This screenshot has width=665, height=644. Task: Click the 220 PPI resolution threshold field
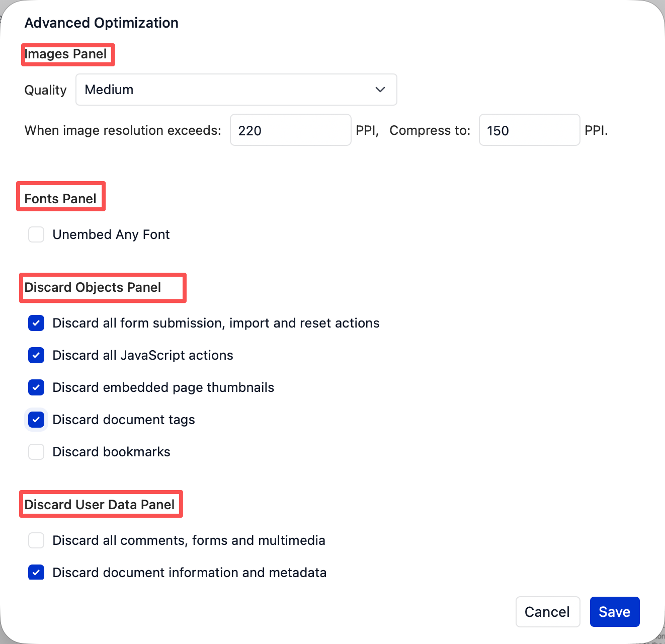[x=290, y=130]
